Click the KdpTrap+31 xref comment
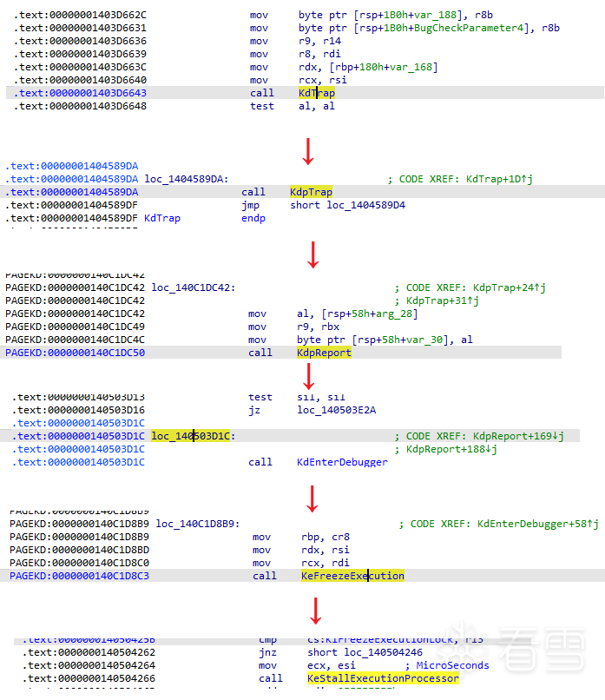The width and height of the screenshot is (605, 700). click(437, 300)
